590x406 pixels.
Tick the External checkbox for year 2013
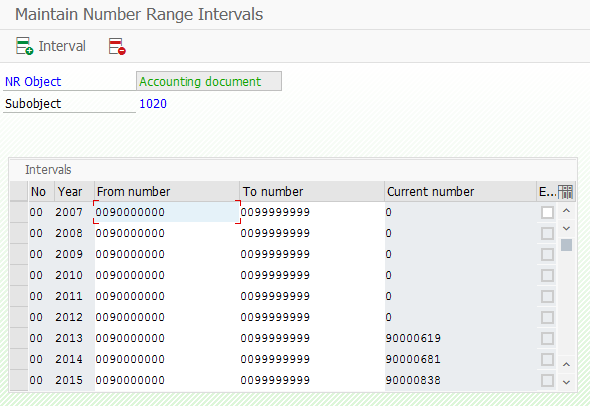547,338
